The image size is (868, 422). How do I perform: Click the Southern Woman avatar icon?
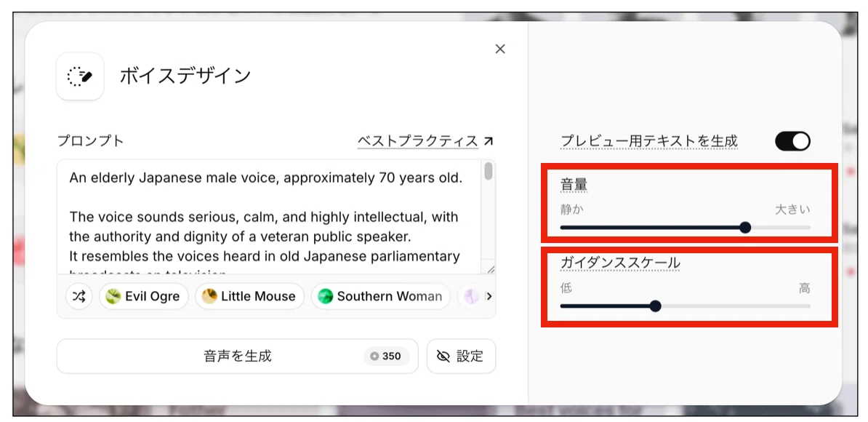[x=325, y=296]
